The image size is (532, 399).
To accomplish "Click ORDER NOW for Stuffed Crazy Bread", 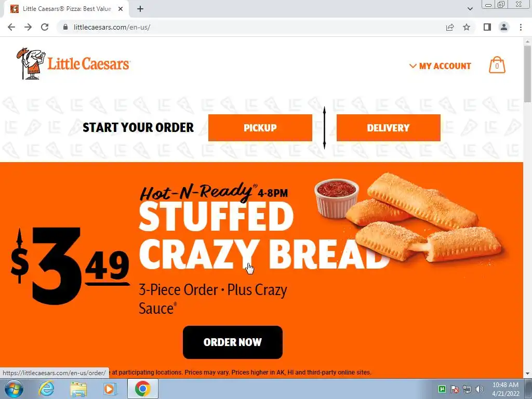I will [x=233, y=342].
